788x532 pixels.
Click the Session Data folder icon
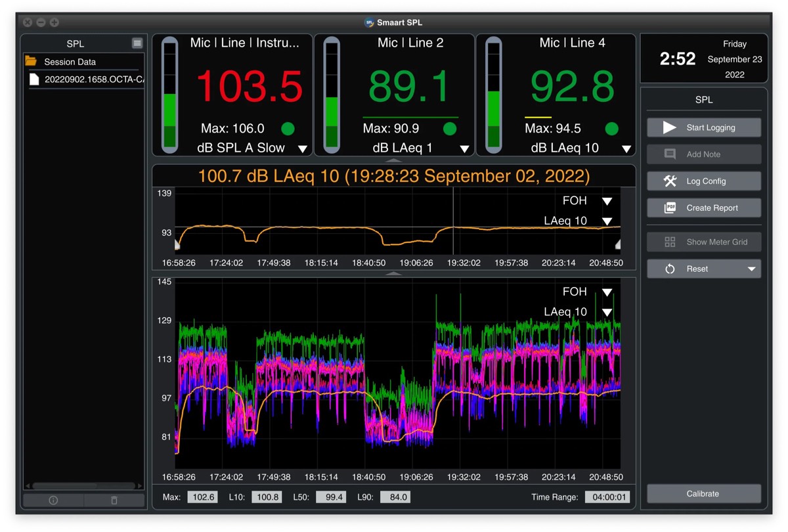[31, 61]
